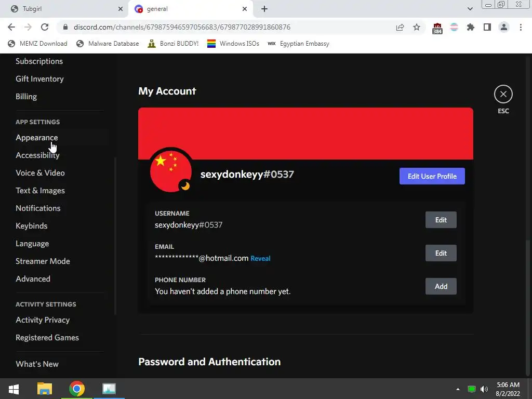Bookmark this page with the star icon
Screen dimensions: 532x399
[x=417, y=27]
